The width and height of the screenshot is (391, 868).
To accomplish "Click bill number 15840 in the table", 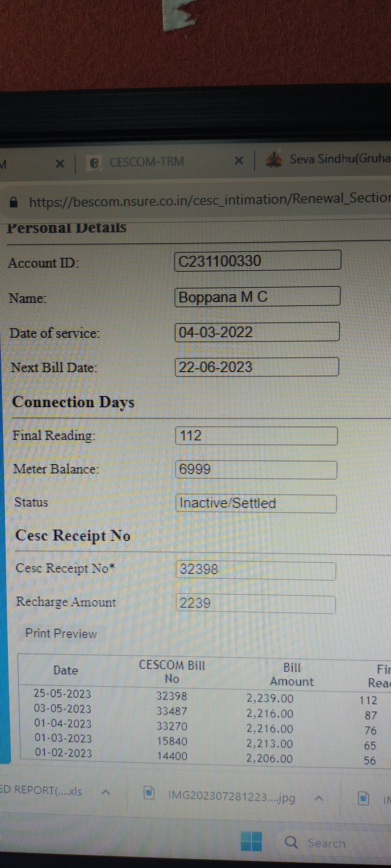I will [x=172, y=741].
